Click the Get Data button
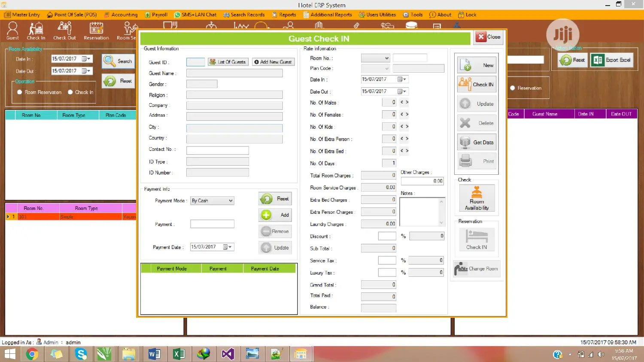The width and height of the screenshot is (644, 362). click(x=477, y=142)
